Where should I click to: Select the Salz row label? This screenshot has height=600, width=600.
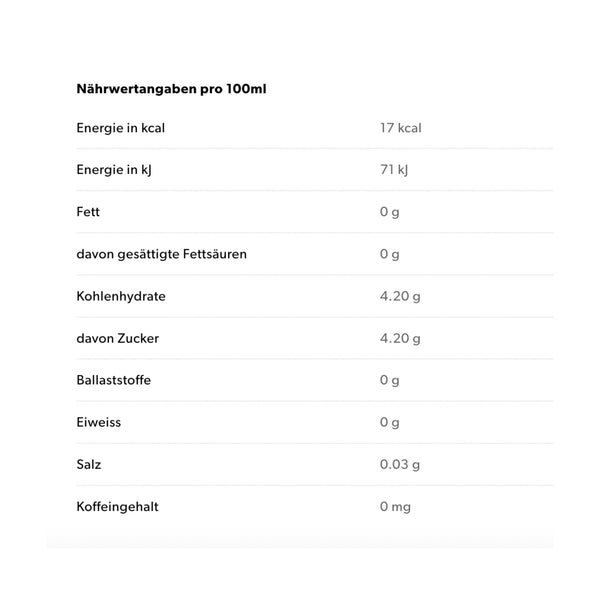[x=89, y=464]
